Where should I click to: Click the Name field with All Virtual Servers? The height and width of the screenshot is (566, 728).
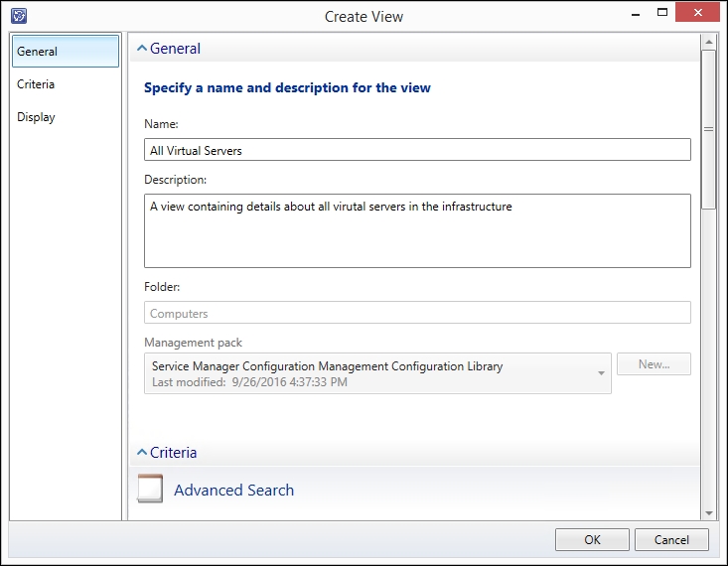point(417,150)
